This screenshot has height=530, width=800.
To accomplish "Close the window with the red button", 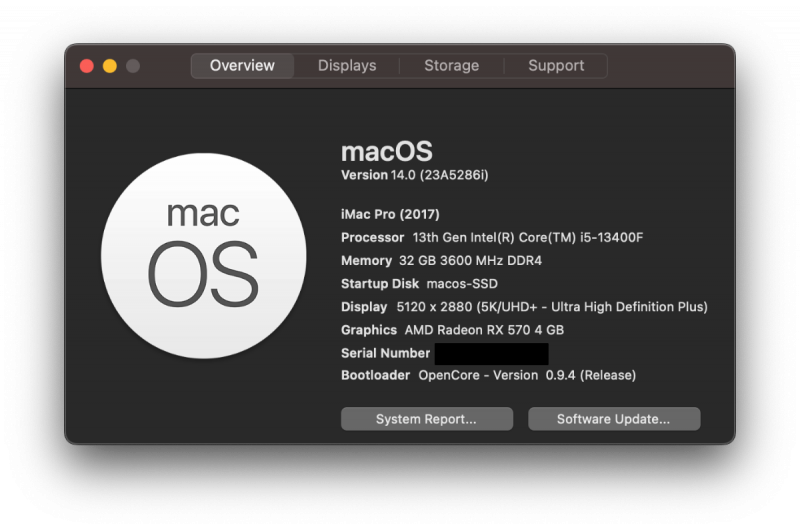I will click(87, 66).
